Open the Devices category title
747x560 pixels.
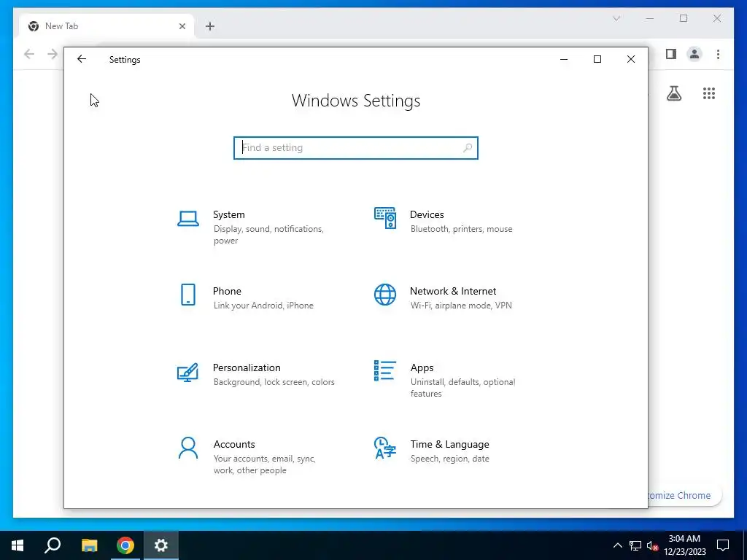[x=427, y=215]
